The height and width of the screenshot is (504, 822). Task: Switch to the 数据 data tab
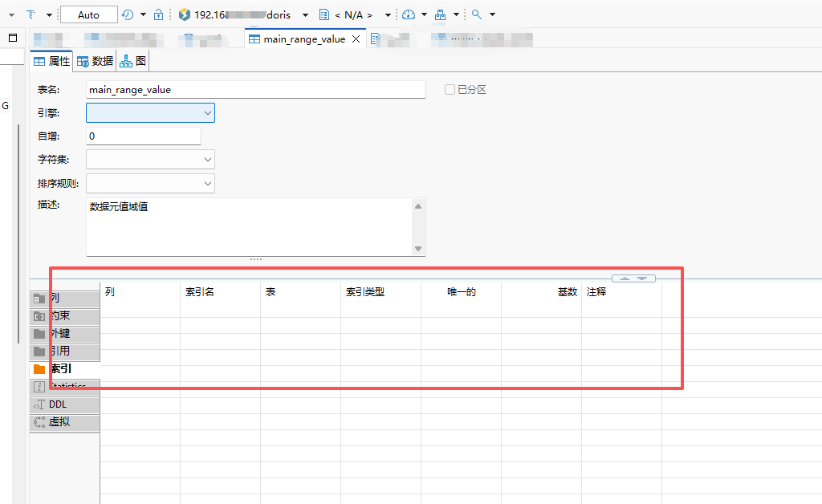[x=95, y=61]
